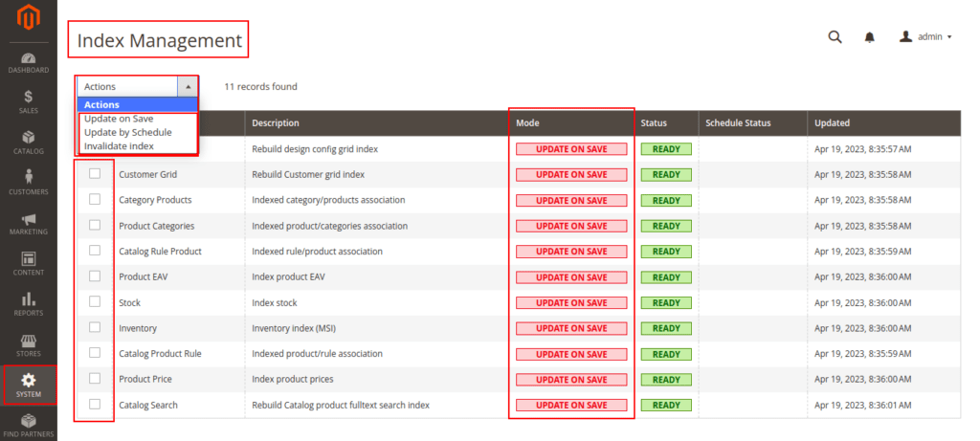Open the Stores sidebar menu
980x441 pixels.
(28, 344)
